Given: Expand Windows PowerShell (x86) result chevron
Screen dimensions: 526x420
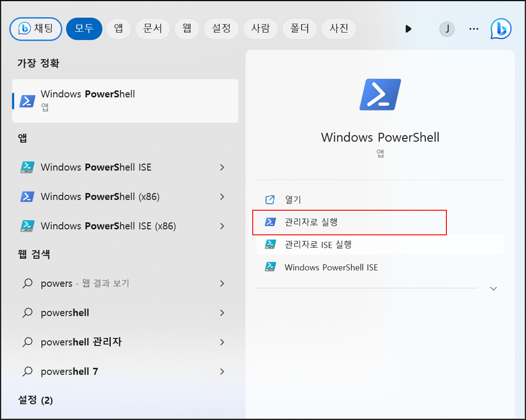Looking at the screenshot, I should coord(222,197).
